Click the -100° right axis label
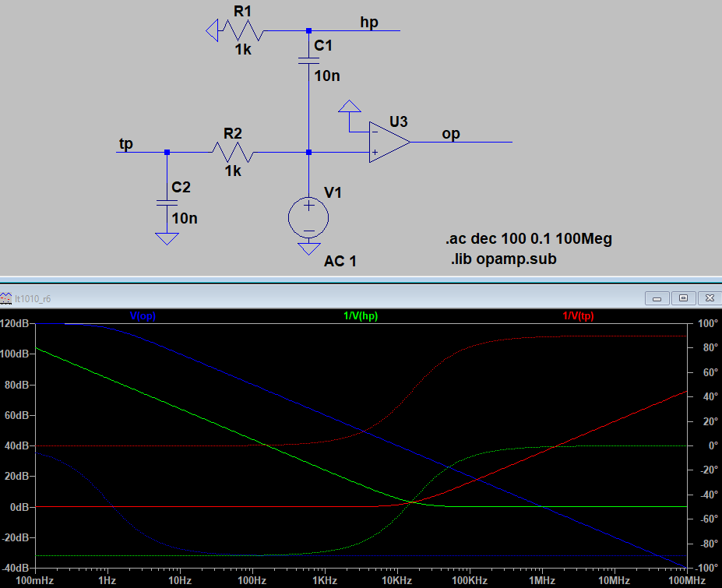Image resolution: width=722 pixels, height=588 pixels. pos(706,569)
